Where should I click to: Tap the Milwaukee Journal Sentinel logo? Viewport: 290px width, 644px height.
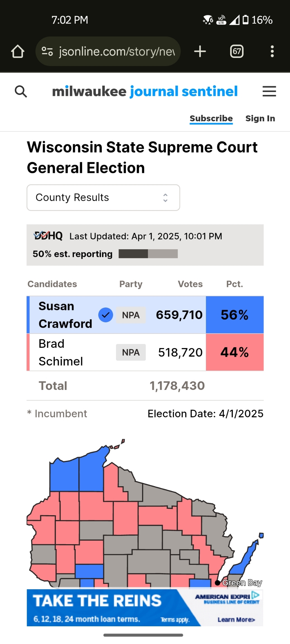(145, 91)
